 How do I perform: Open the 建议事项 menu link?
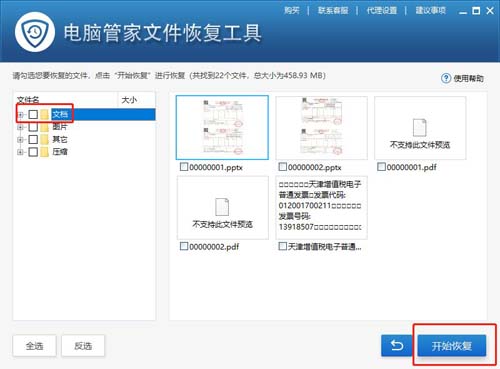point(430,11)
